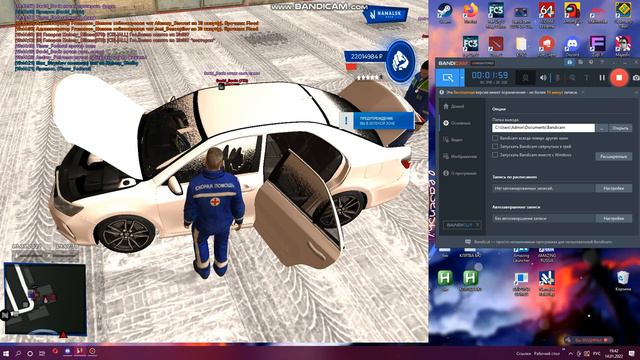The width and height of the screenshot is (640, 360).
Task: Open Task View on the taskbar
Action: (42, 353)
